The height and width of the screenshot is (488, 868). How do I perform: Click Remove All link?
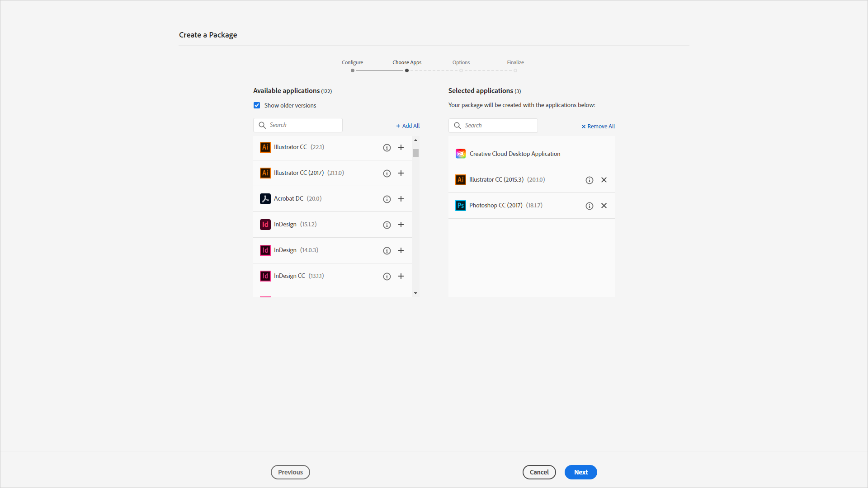598,127
